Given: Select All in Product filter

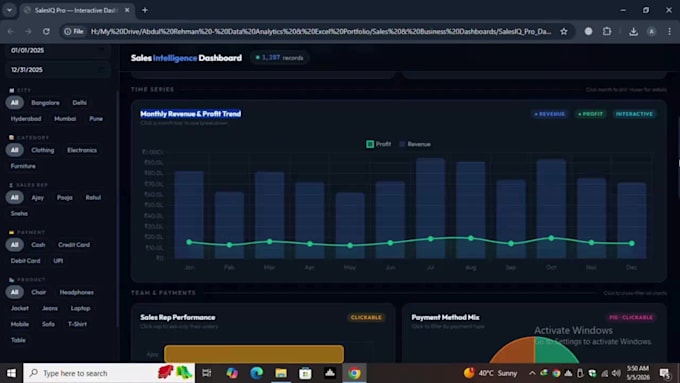Looking at the screenshot, I should (15, 292).
